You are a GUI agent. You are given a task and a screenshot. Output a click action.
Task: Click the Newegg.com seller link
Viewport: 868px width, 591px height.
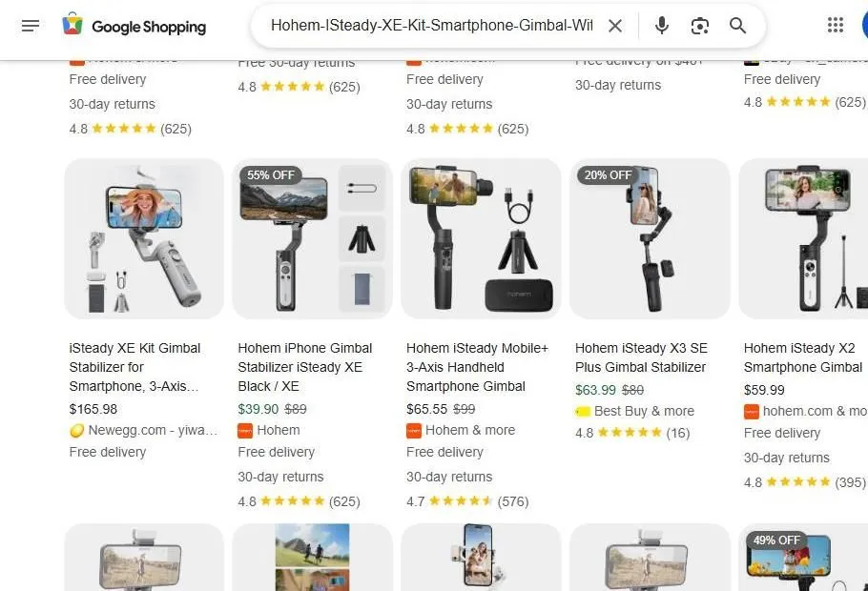[141, 430]
